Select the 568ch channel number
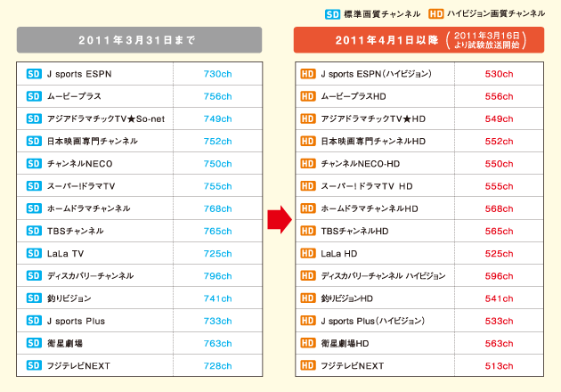 coord(499,208)
